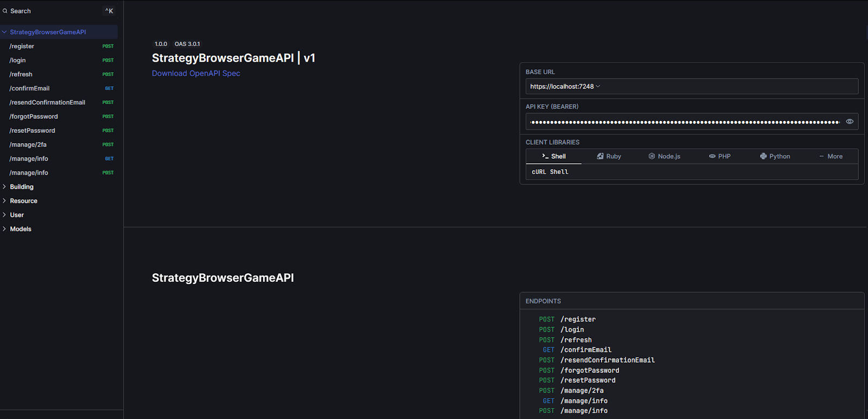Download the OpenAPI Spec
The width and height of the screenshot is (868, 419).
(196, 73)
